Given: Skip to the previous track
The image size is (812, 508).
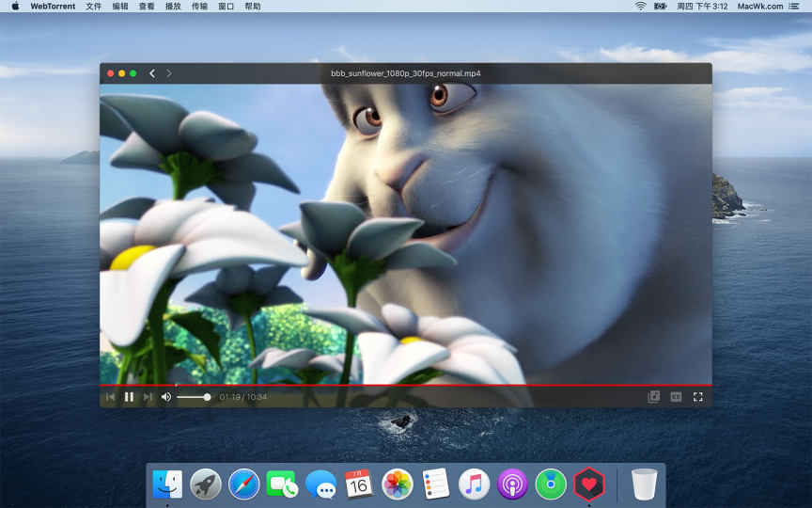Looking at the screenshot, I should coord(110,397).
